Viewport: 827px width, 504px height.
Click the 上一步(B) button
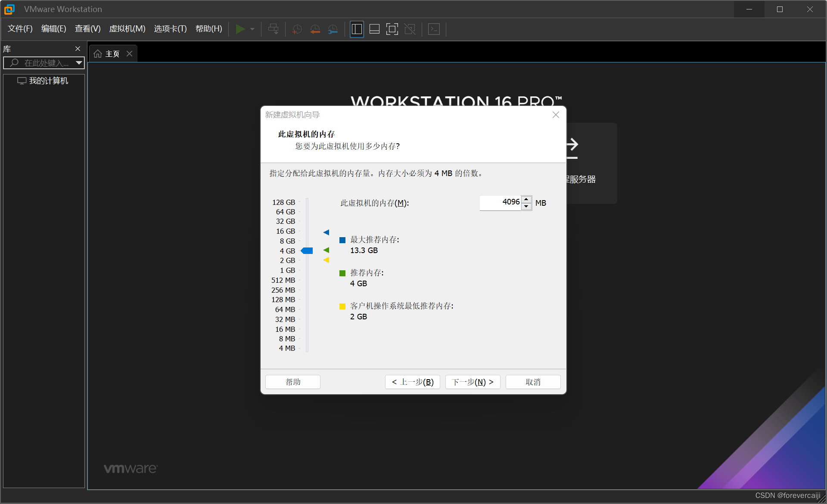(x=412, y=382)
